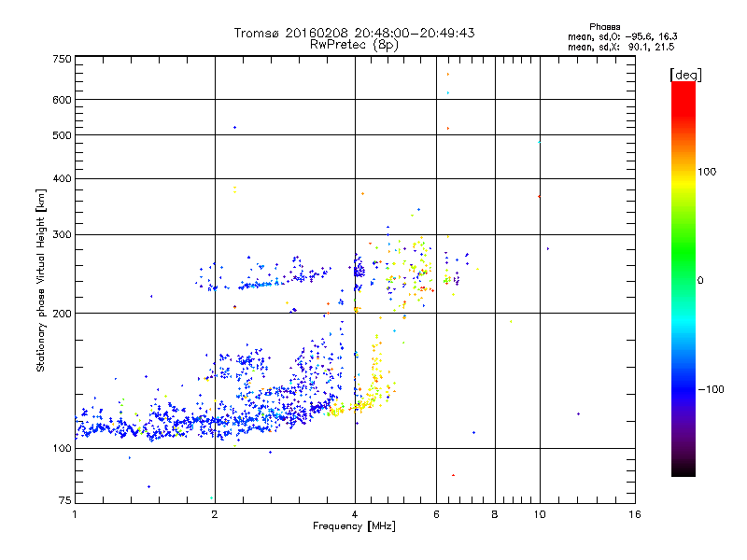Select the 'RwPretec (8p)' subtitle
This screenshot has width=747, height=560.
click(x=354, y=45)
